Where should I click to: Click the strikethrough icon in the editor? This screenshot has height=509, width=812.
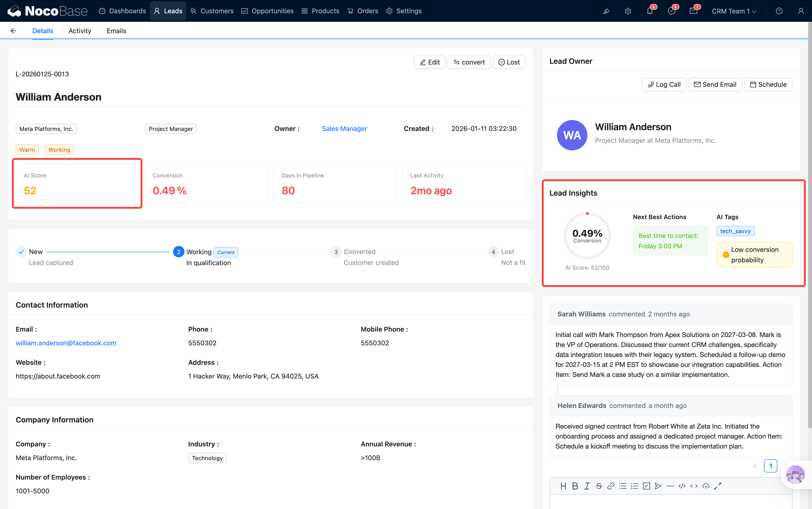click(599, 486)
